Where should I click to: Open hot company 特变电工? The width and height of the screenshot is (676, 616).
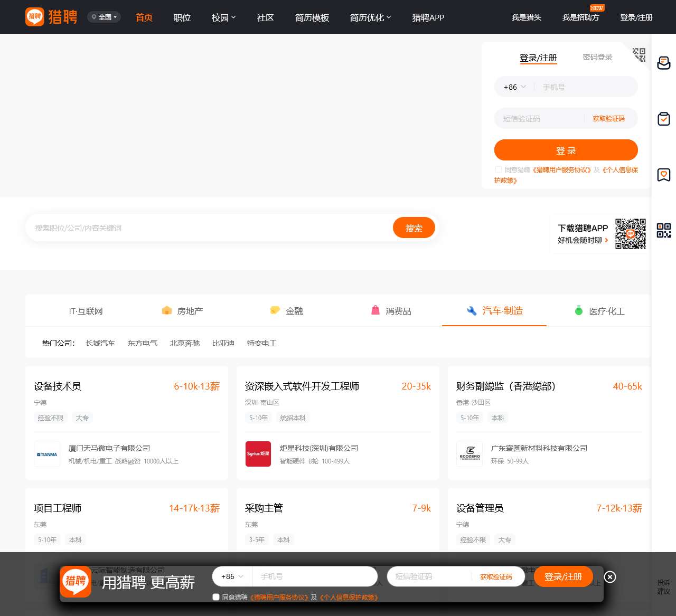tap(262, 343)
